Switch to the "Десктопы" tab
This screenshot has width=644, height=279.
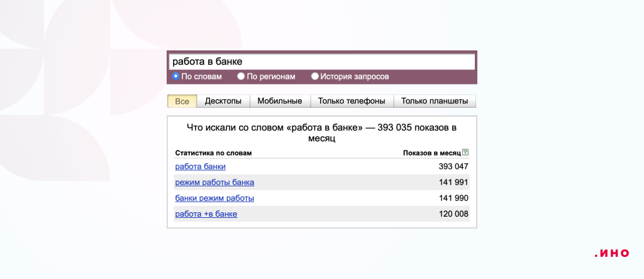(x=223, y=101)
